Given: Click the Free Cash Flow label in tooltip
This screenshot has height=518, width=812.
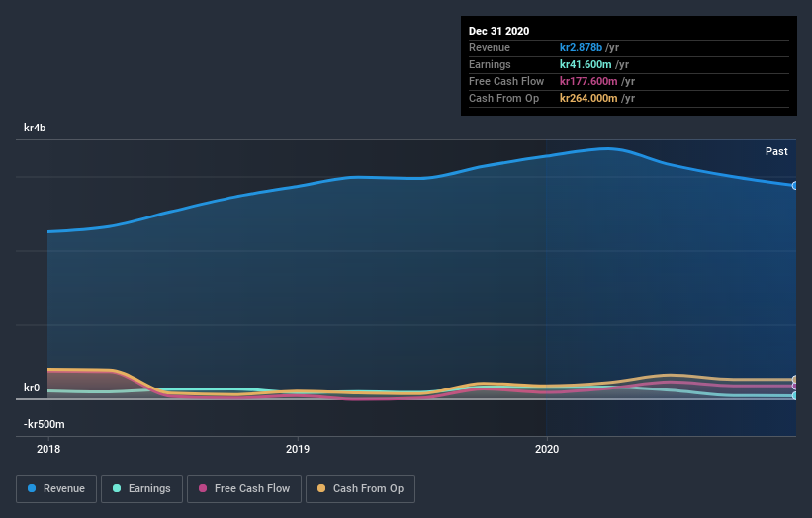Looking at the screenshot, I should tap(506, 81).
